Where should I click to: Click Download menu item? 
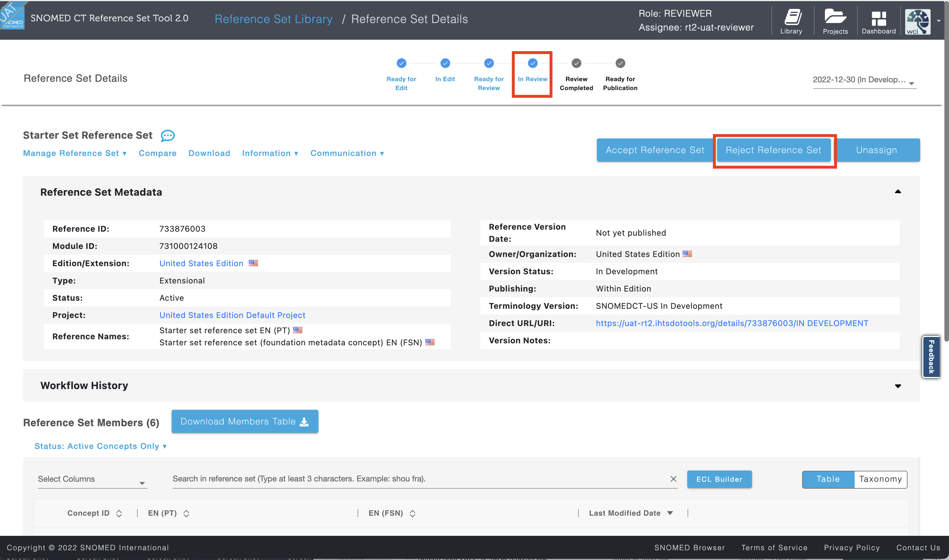tap(209, 153)
